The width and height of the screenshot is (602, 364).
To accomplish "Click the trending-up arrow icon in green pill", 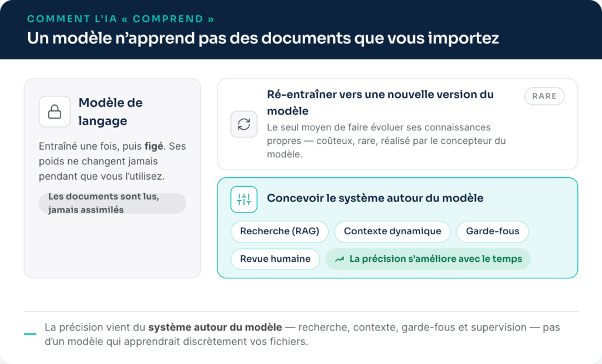I will 339,259.
